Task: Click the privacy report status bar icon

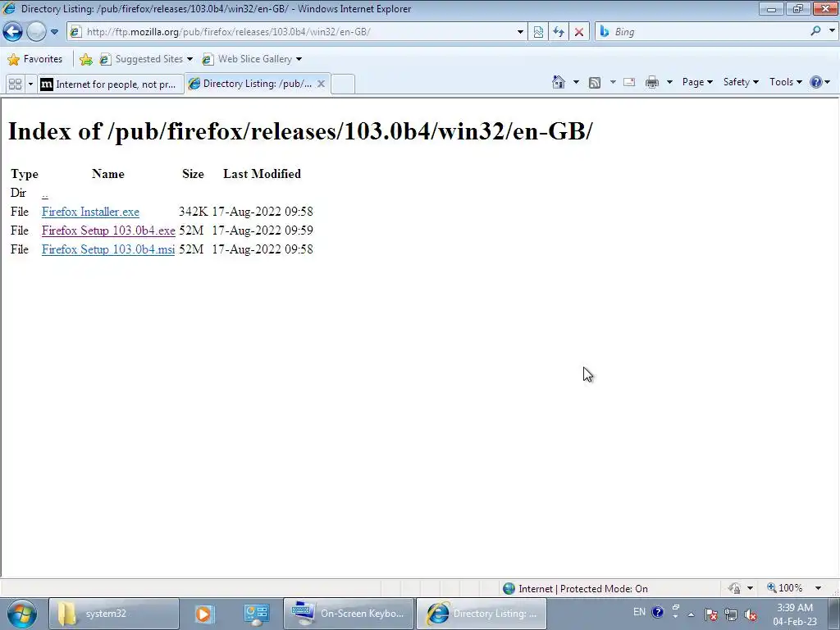Action: point(734,588)
